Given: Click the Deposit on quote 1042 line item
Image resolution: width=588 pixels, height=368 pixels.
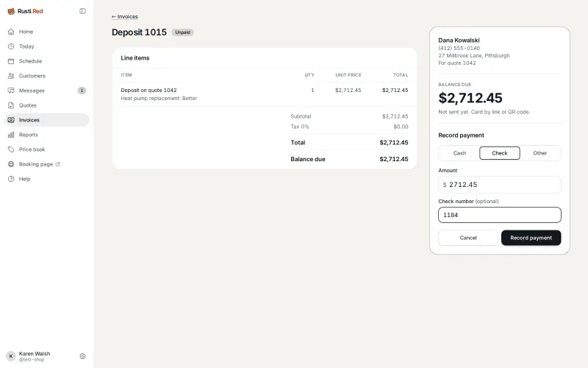Looking at the screenshot, I should point(148,90).
